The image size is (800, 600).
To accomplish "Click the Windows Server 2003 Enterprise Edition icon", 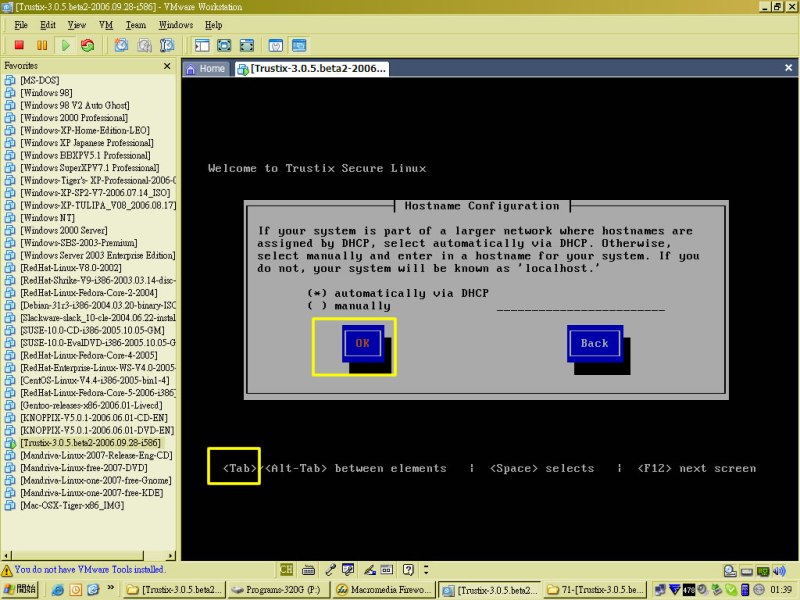I will coord(10,255).
